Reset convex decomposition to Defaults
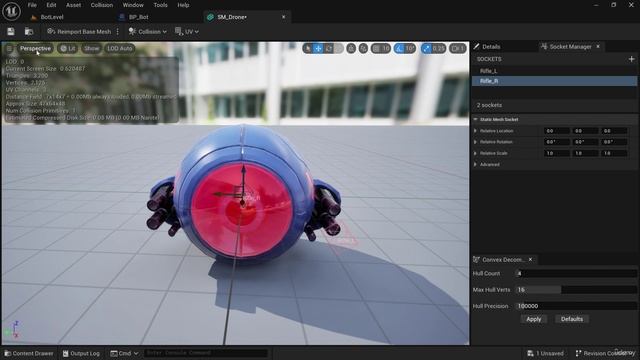 coord(571,319)
